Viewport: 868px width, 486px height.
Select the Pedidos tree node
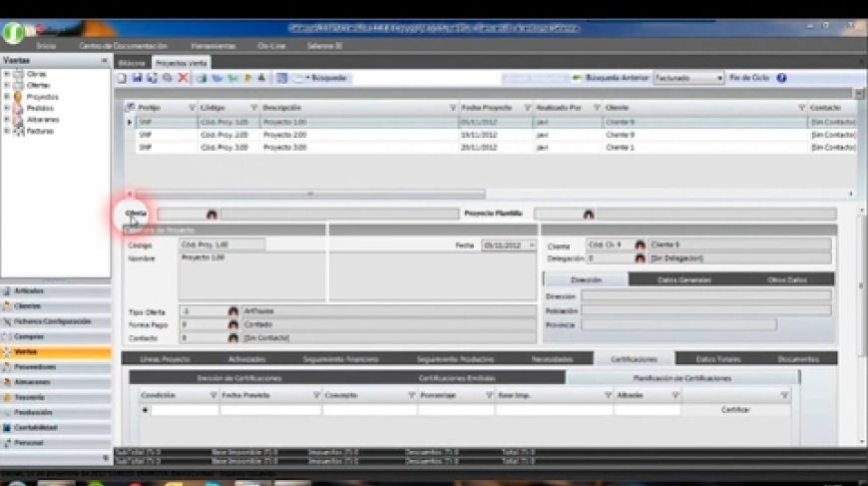click(40, 108)
